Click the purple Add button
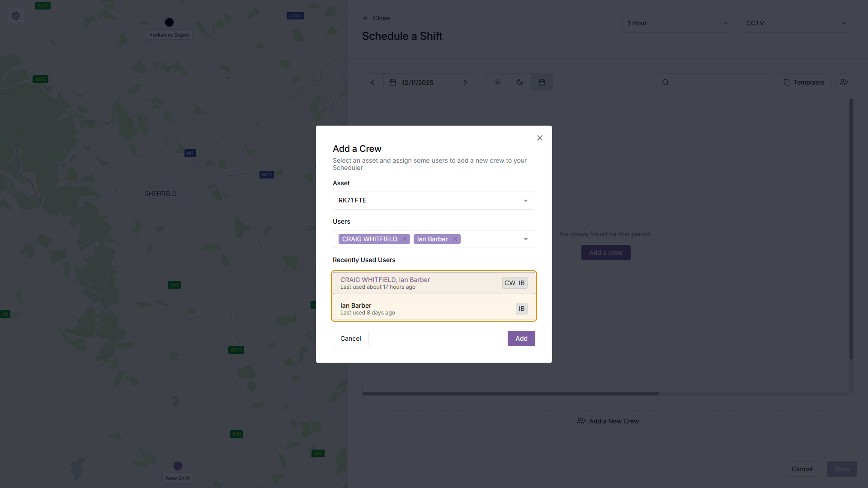 click(x=521, y=338)
